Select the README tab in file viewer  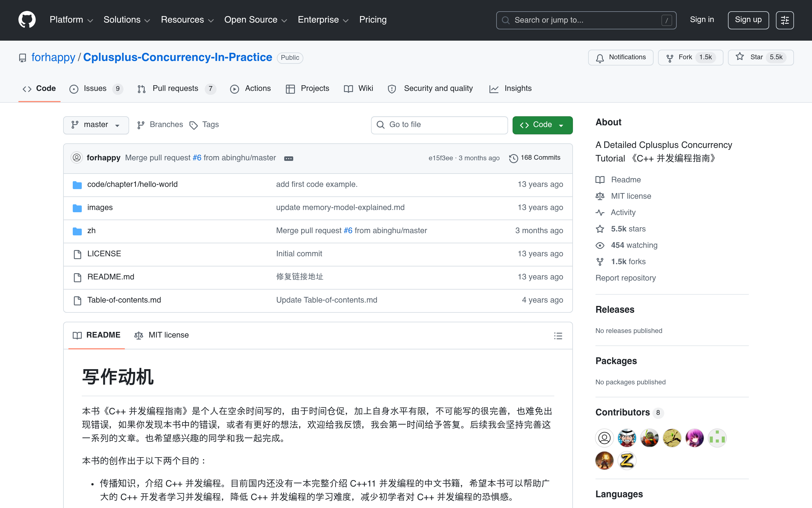97,335
